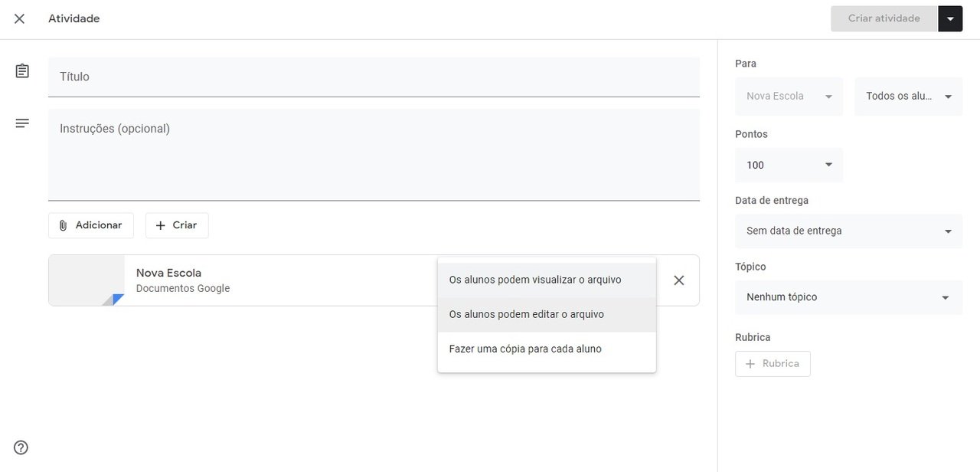This screenshot has width=980, height=472.
Task: Open the Pontos 100 dropdown
Action: (x=789, y=166)
